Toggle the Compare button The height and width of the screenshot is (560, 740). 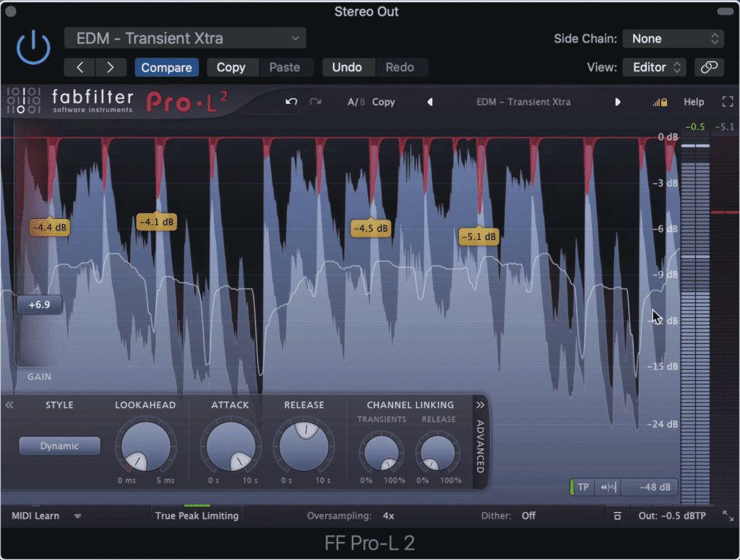coord(167,67)
